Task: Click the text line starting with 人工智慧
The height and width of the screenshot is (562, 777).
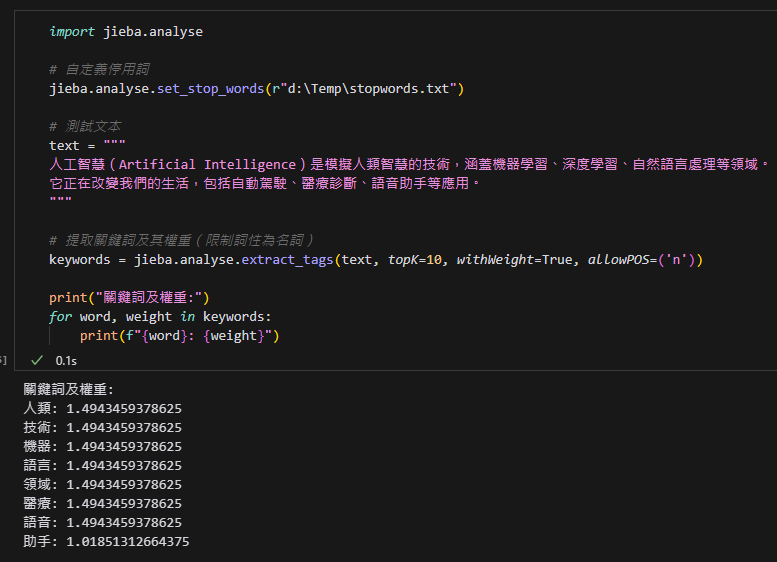Action: click(409, 165)
